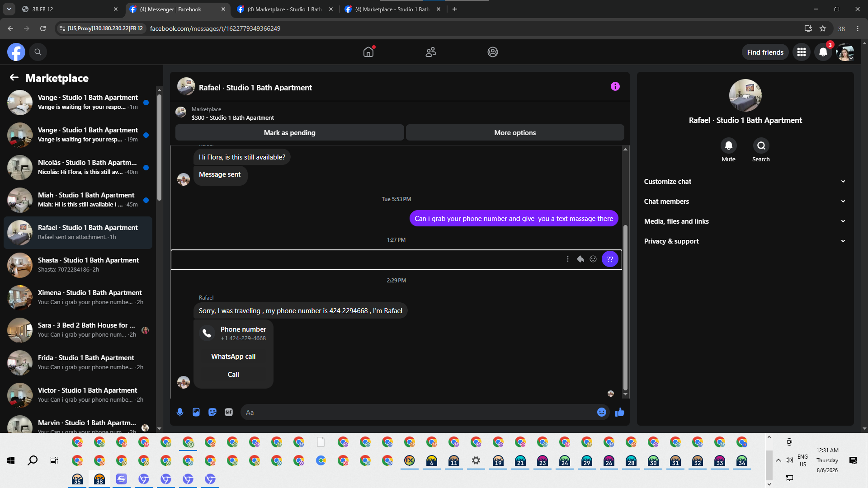Click Call in the phone number card
868x488 pixels.
pos(233,375)
